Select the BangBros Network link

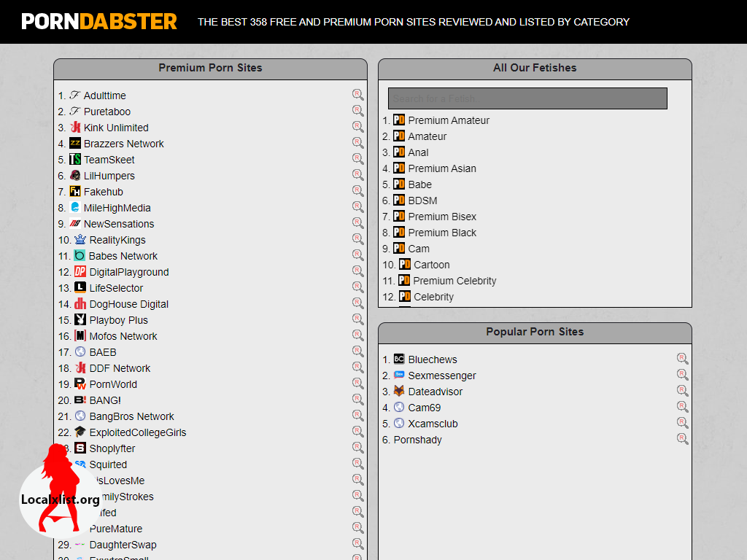click(x=132, y=416)
